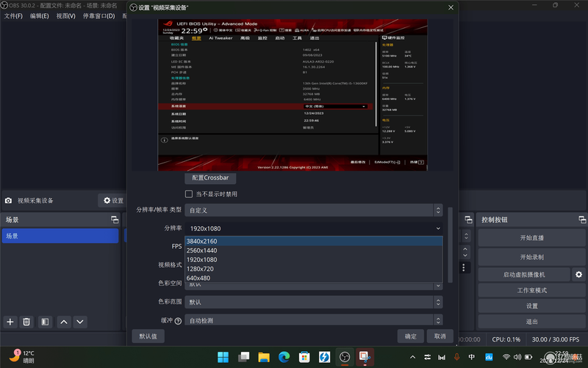Viewport: 588px width, 368px height.
Task: Collapse the 分辨率 combo box showing 1920x1080
Action: tap(314, 228)
